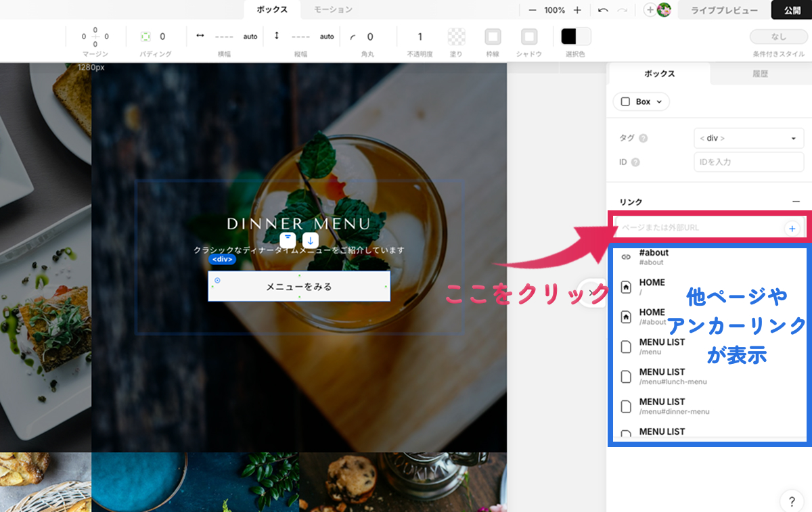Click the plus icon in link field
The image size is (812, 512).
coord(792,229)
